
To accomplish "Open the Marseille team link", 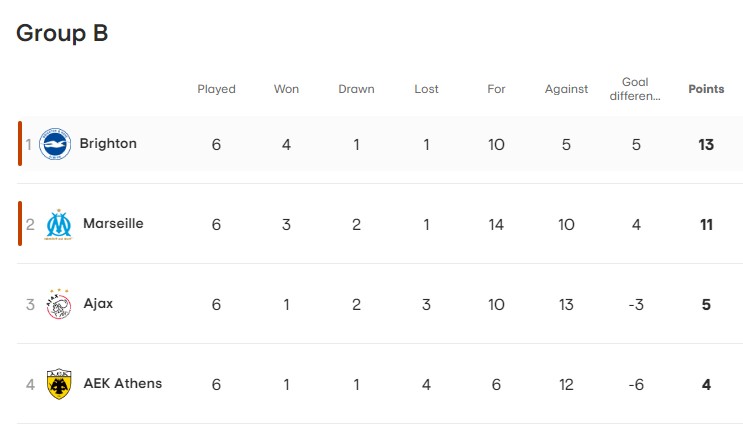I will pyautogui.click(x=113, y=224).
